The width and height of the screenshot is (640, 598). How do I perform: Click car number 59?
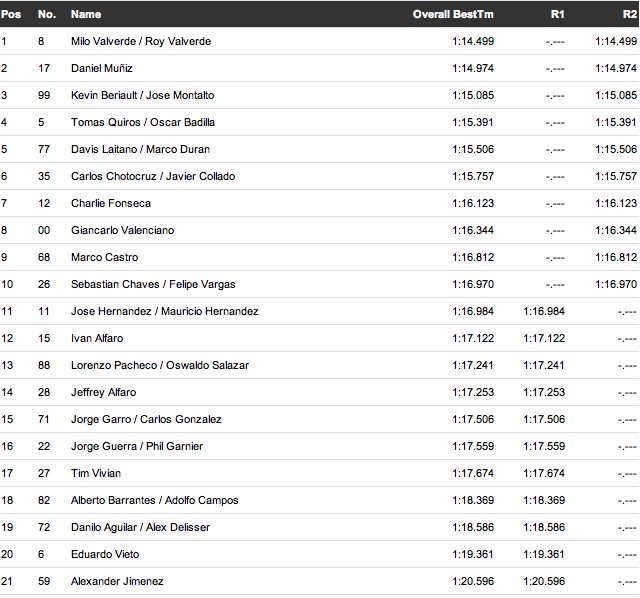44,581
